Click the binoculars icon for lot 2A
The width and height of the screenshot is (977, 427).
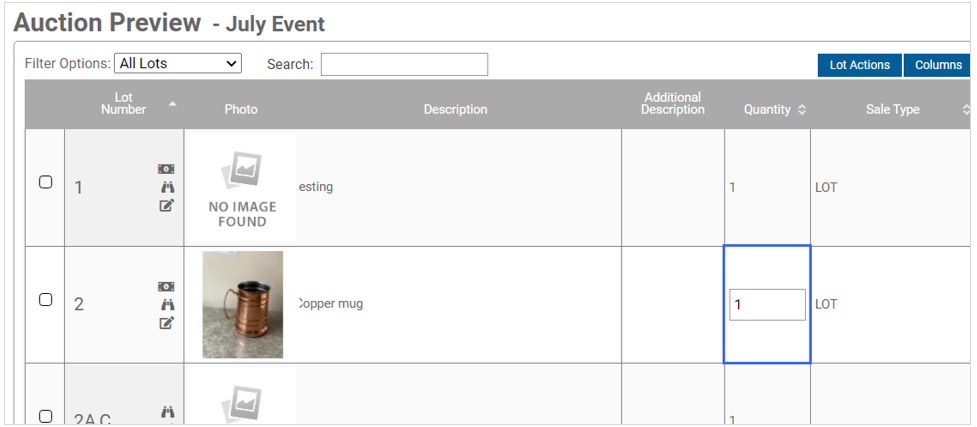pos(166,411)
